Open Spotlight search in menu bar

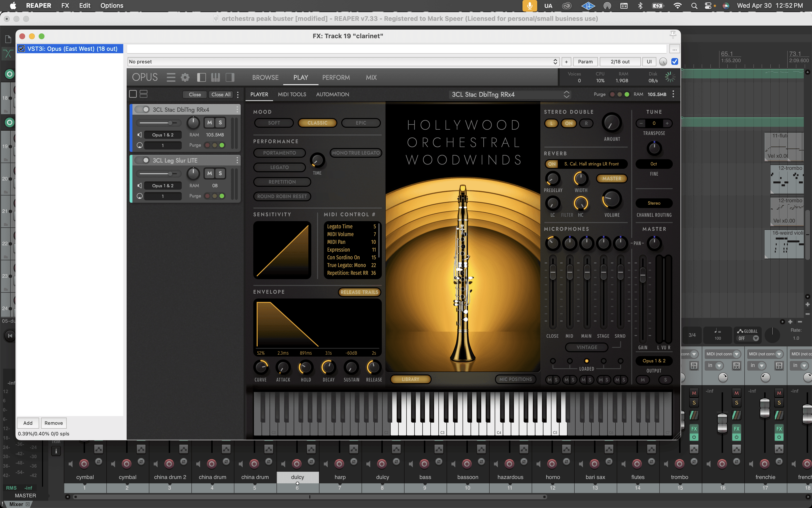point(694,6)
